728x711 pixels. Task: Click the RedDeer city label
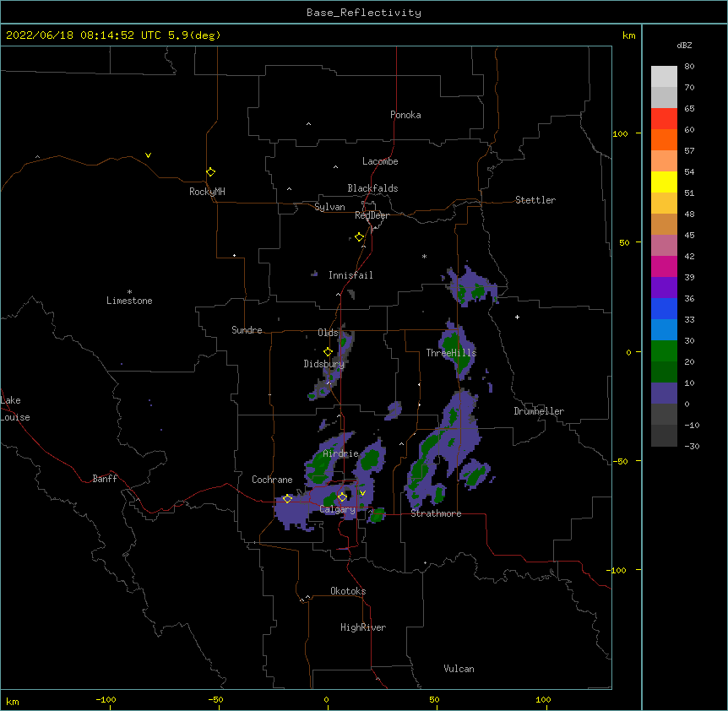[x=372, y=215]
